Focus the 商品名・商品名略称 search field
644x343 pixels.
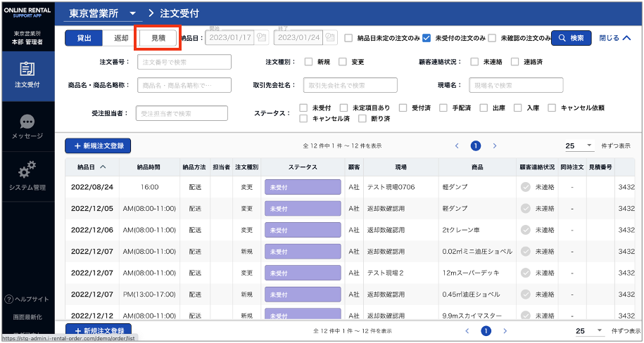(x=184, y=85)
